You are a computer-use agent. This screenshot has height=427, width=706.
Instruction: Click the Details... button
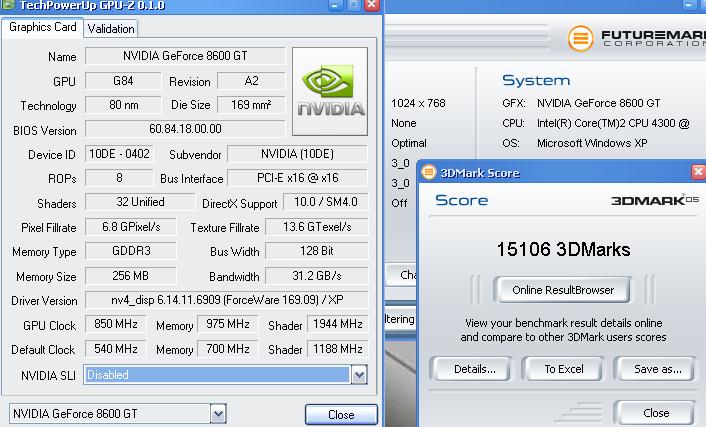pos(472,369)
